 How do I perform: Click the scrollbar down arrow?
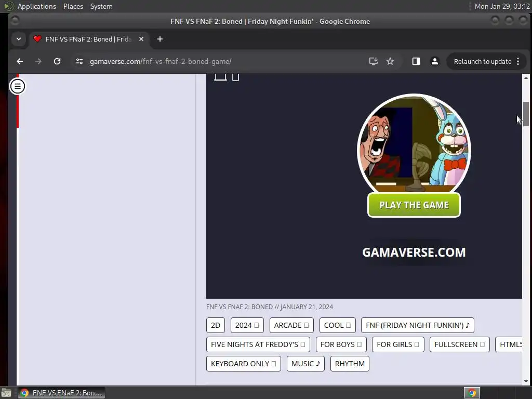coord(526,381)
